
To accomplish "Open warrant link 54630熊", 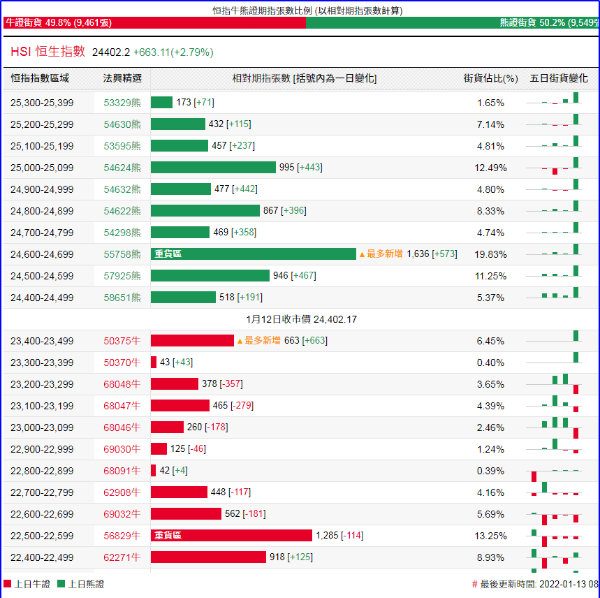I will 122,124.
